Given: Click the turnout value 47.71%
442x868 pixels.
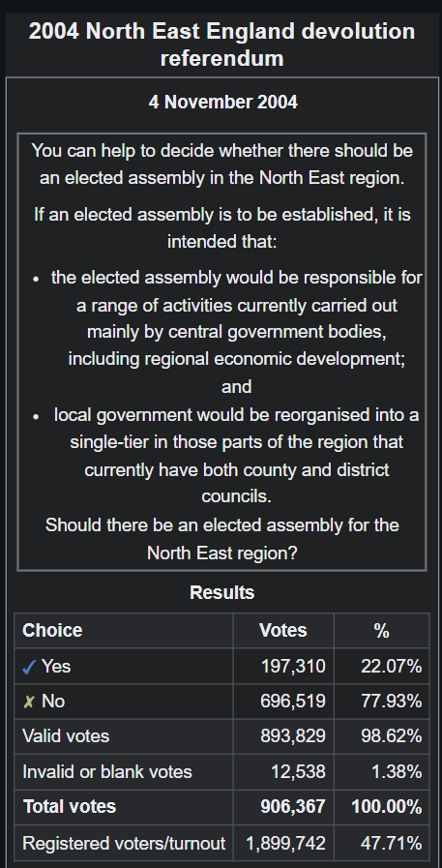Looking at the screenshot, I should [x=391, y=844].
